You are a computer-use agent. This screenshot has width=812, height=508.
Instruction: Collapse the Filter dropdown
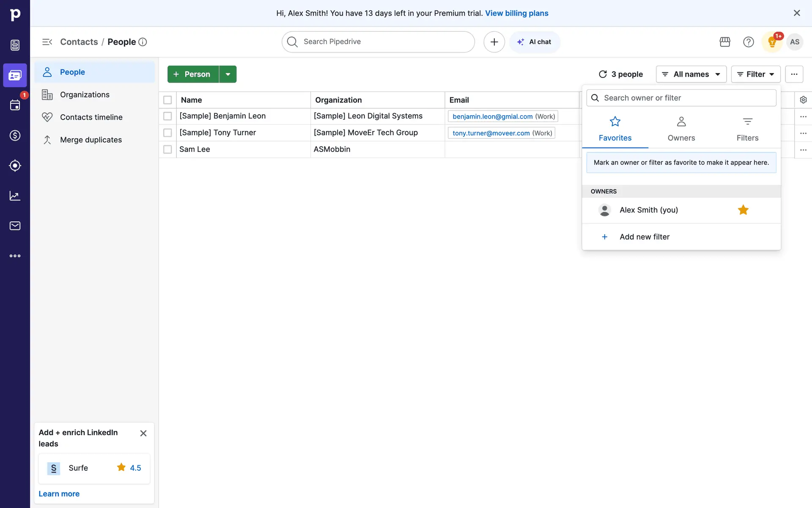755,74
